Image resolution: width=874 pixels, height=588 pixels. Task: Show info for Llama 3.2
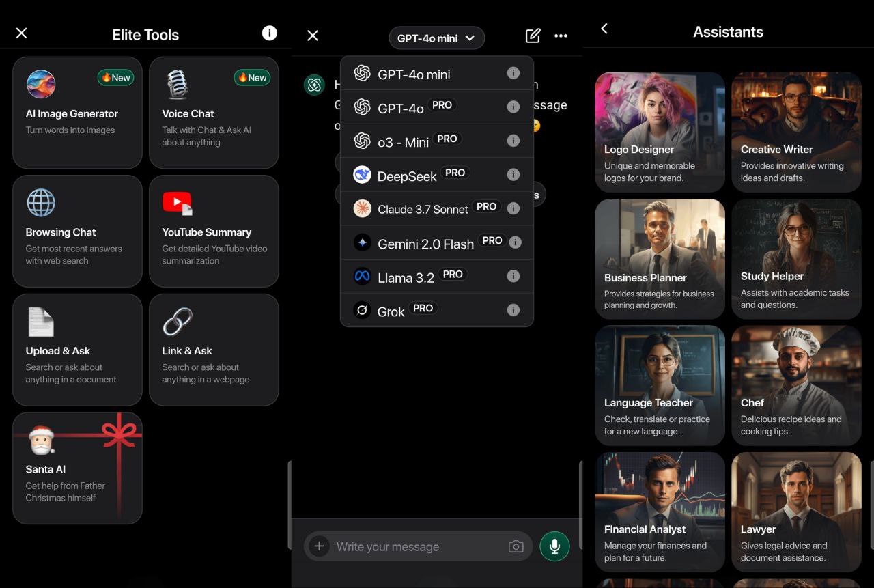coord(513,276)
